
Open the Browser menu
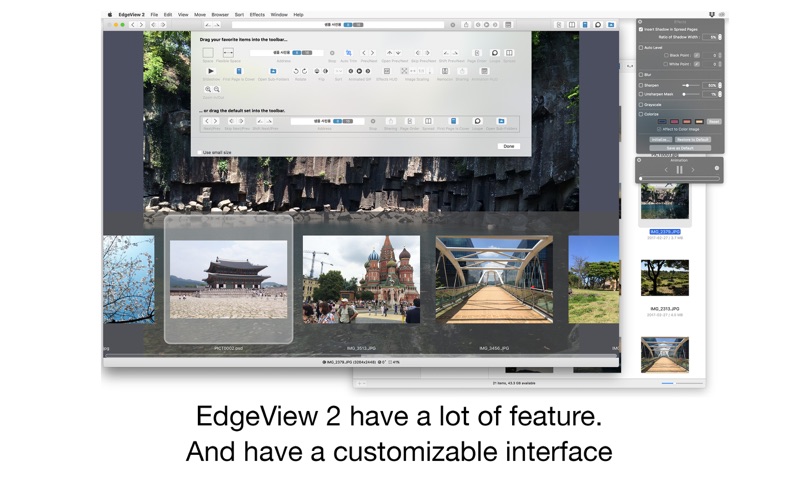[x=219, y=15]
